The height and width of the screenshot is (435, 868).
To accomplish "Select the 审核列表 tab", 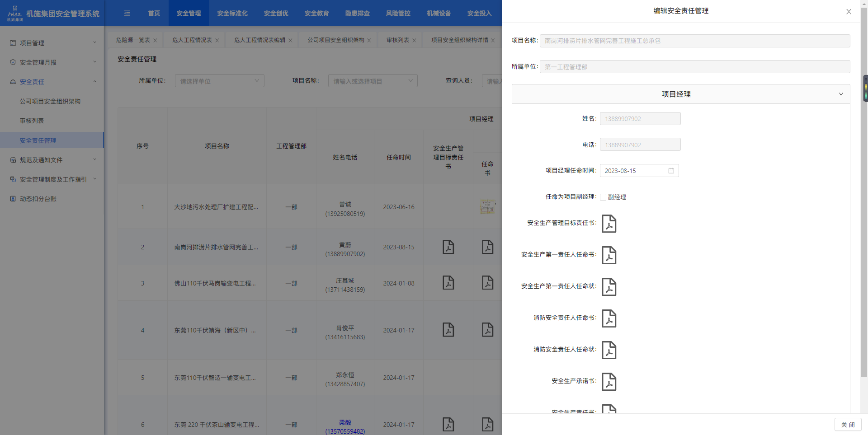I will (397, 40).
